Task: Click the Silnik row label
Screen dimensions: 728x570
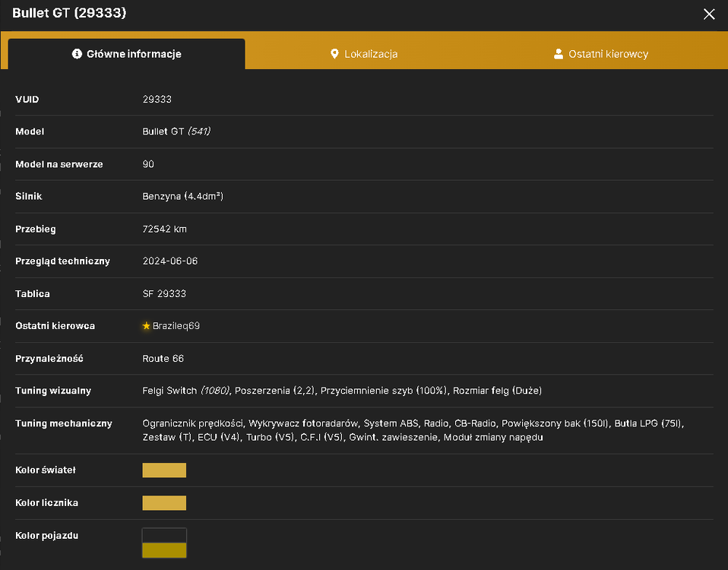Action: (29, 196)
